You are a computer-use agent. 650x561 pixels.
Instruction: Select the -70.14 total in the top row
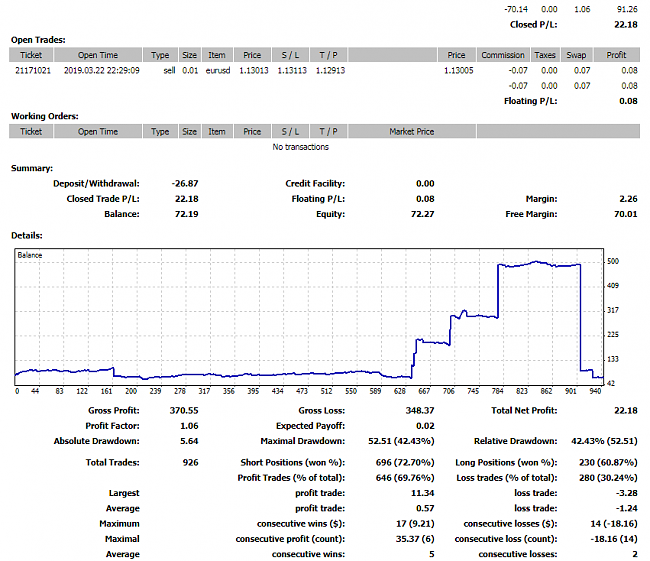[516, 9]
